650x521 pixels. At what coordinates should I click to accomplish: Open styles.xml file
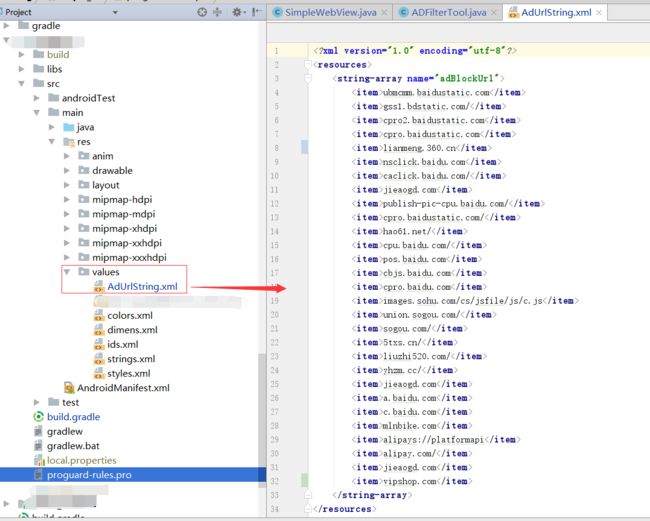[129, 373]
